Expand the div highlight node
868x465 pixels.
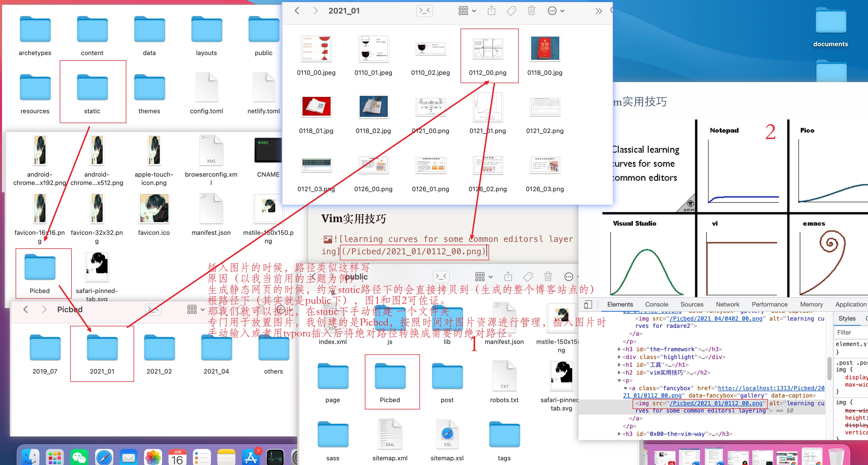(x=619, y=357)
